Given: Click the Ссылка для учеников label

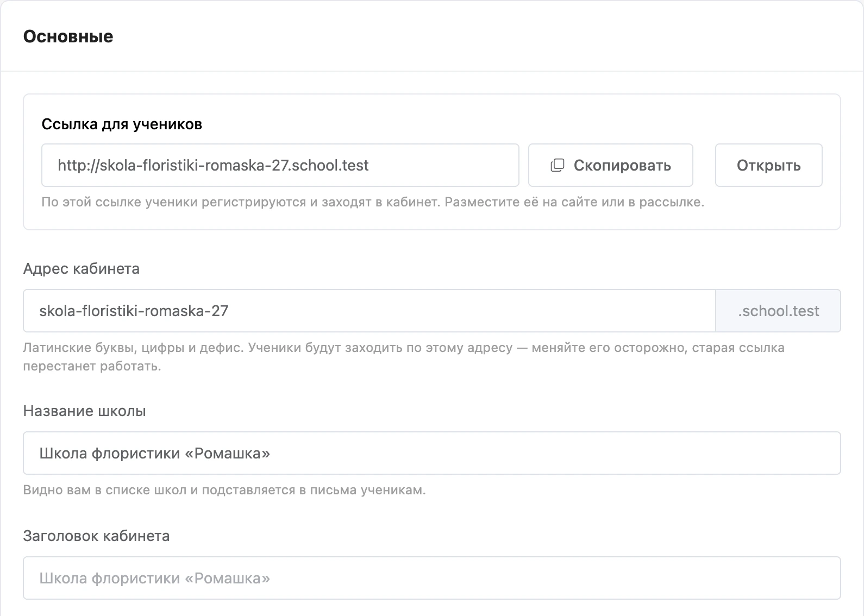Looking at the screenshot, I should [122, 124].
